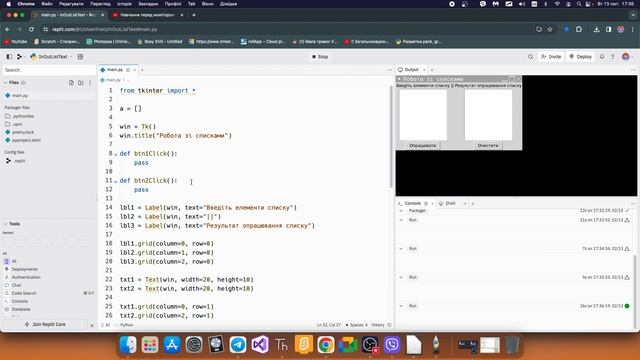Create a new folder in Files

(80, 82)
